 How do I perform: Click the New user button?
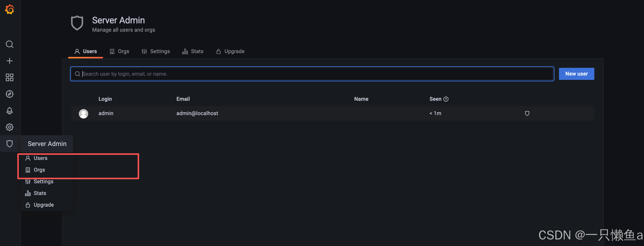(576, 74)
